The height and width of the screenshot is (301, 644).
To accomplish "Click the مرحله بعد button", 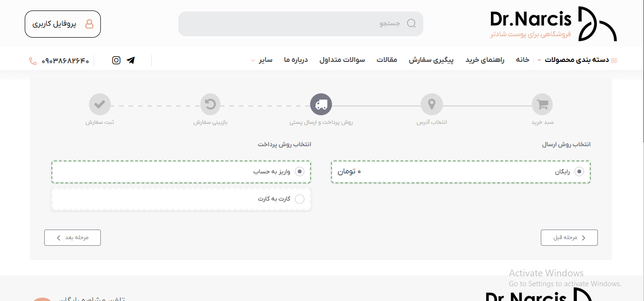I will pos(72,237).
